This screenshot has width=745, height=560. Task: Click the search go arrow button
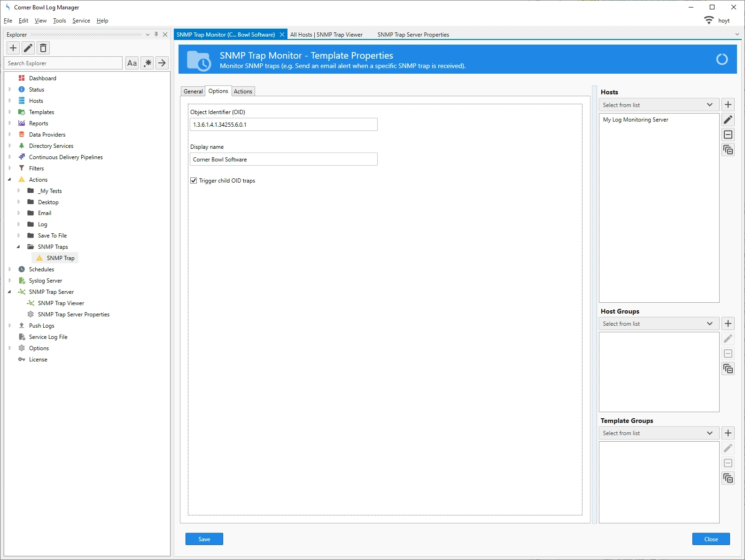(162, 63)
